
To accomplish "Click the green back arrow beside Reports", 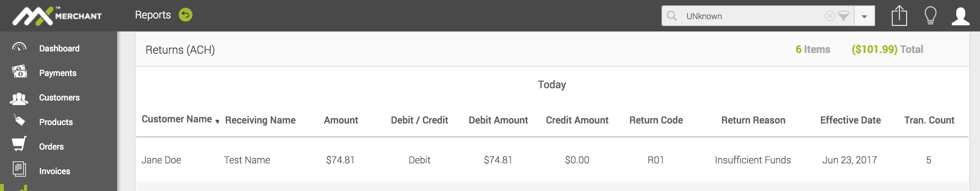I will pyautogui.click(x=186, y=15).
